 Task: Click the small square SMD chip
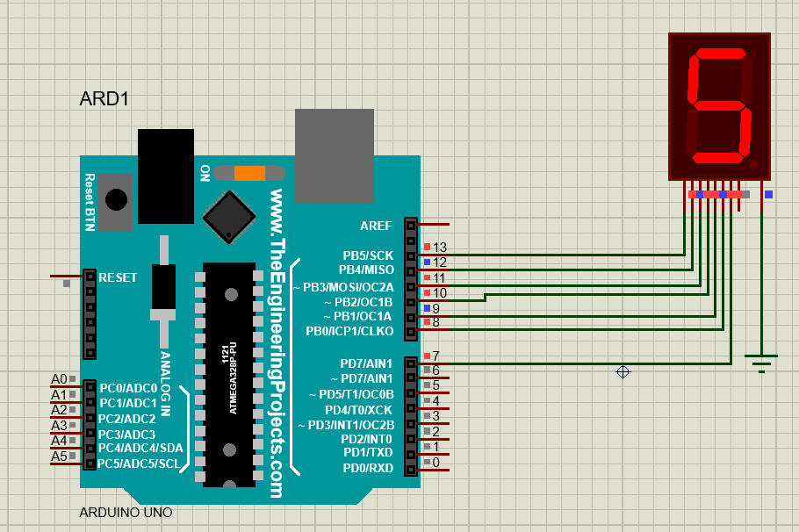(x=229, y=217)
